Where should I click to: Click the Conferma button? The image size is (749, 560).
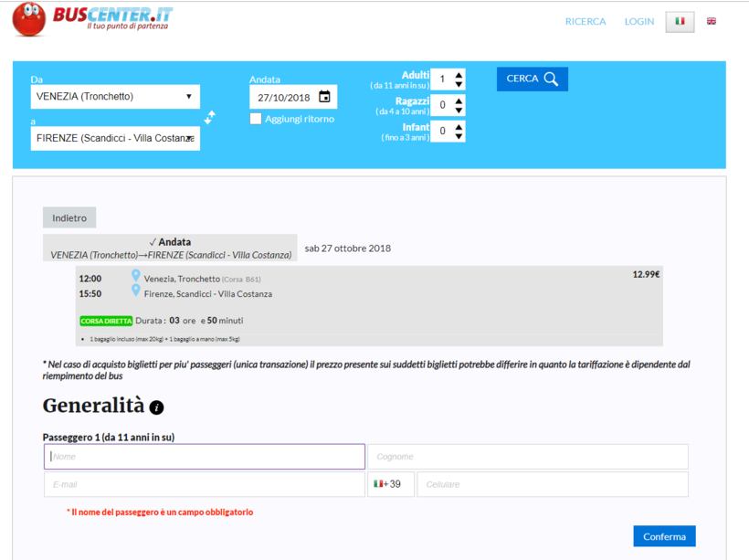pyautogui.click(x=664, y=536)
